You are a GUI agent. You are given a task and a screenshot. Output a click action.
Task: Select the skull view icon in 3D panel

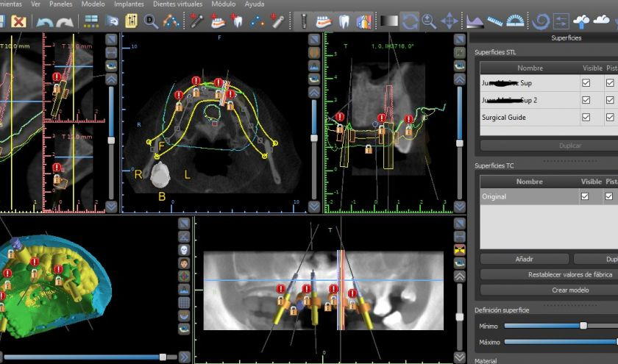(184, 249)
